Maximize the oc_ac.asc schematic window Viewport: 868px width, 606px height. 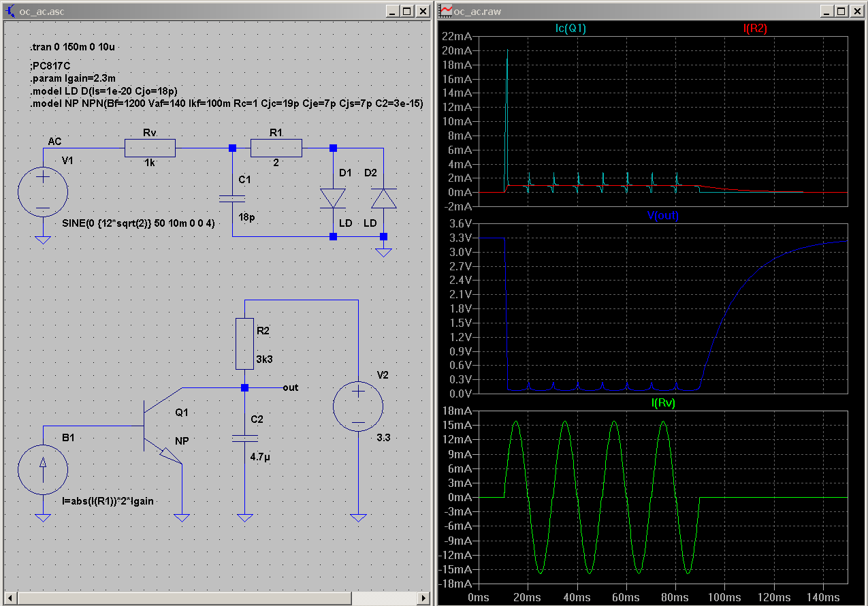pyautogui.click(x=407, y=11)
